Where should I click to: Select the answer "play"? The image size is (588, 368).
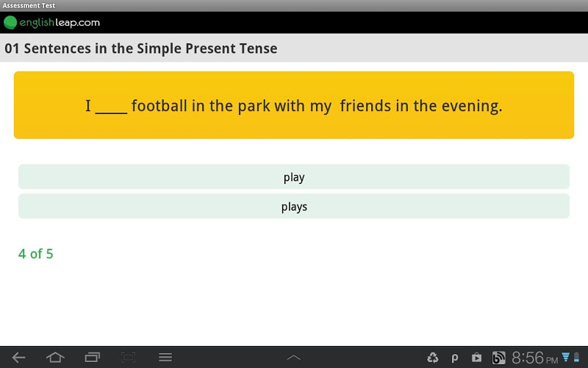coord(294,177)
